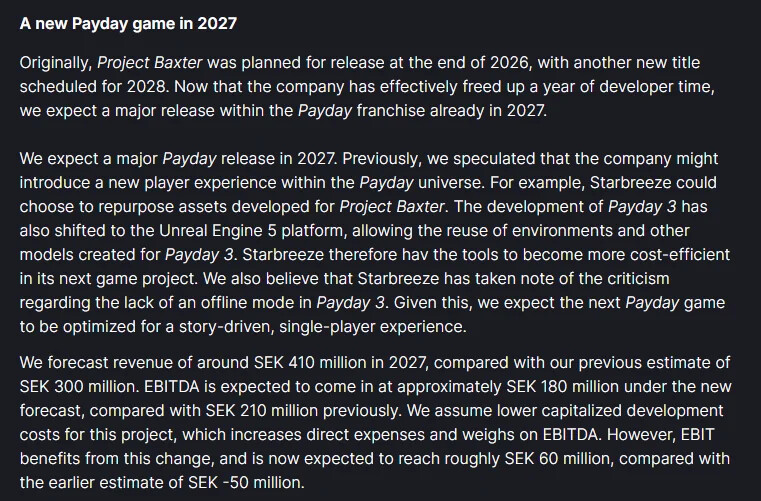Click "Unreal Engine 5" in the text

pos(218,230)
